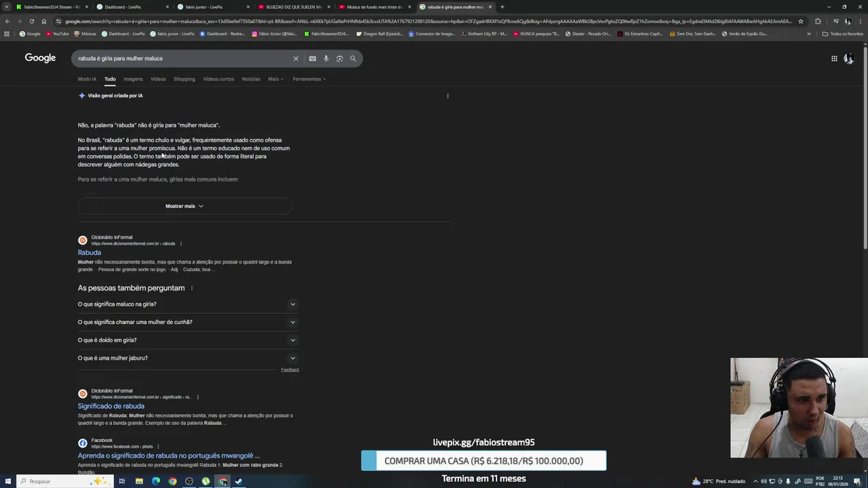Open the weather widget showing 28°C
The height and width of the screenshot is (488, 868).
pos(718,481)
